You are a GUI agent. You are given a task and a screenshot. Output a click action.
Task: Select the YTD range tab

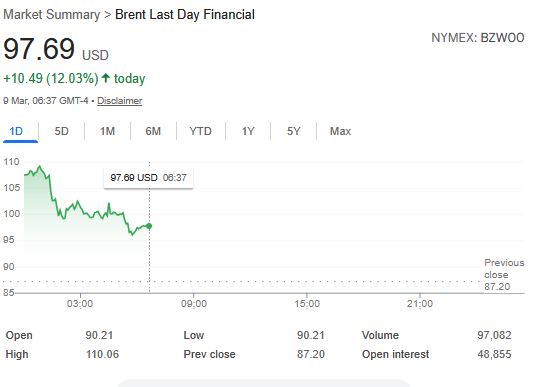[201, 131]
